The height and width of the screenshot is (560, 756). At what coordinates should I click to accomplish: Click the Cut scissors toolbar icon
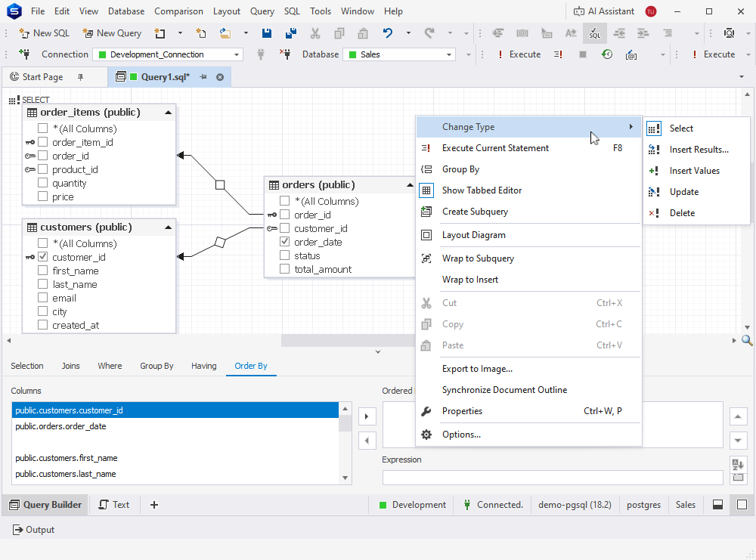(314, 33)
